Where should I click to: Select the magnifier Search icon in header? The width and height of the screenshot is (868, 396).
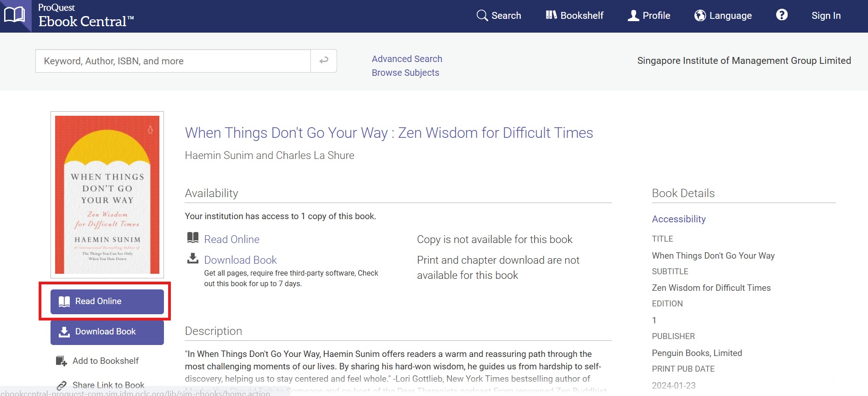[482, 16]
